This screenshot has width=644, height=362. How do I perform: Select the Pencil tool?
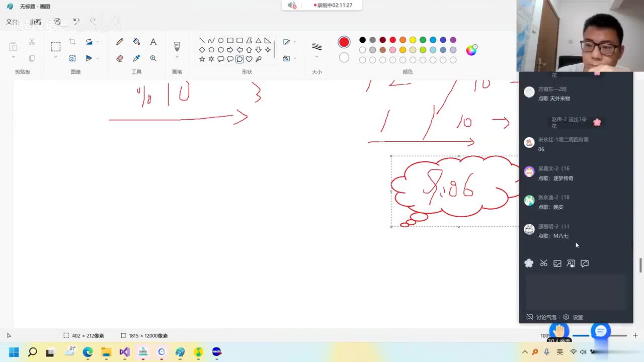tap(120, 42)
